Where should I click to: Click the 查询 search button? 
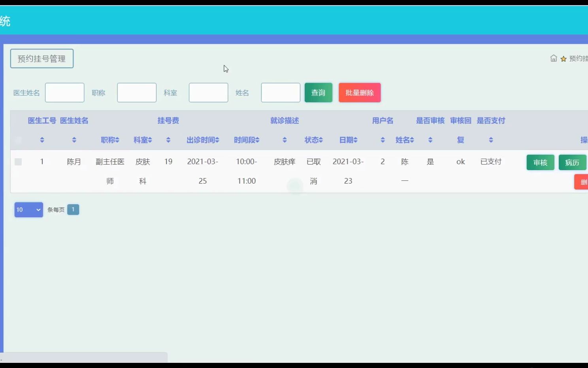point(318,93)
